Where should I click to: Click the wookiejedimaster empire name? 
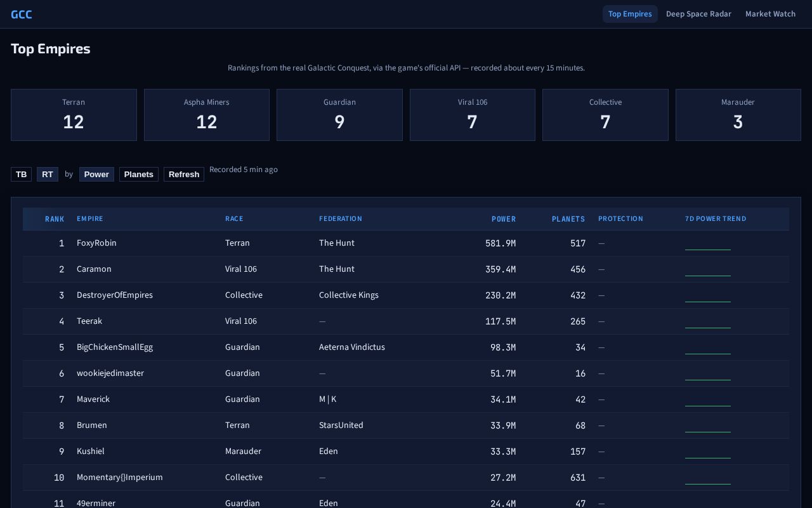click(110, 373)
